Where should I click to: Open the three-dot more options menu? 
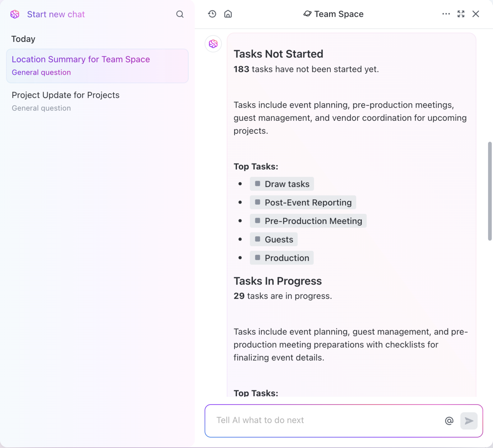point(446,14)
